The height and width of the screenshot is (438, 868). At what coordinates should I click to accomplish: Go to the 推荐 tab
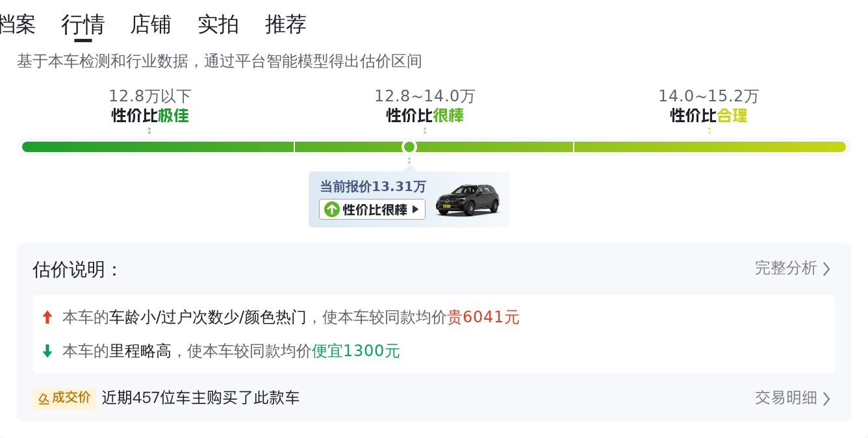click(x=286, y=25)
